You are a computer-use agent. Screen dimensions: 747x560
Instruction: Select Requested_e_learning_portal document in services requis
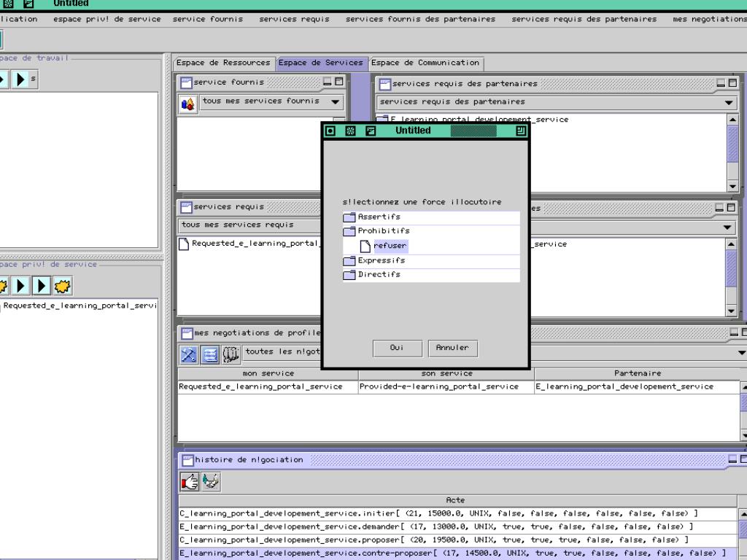point(249,244)
